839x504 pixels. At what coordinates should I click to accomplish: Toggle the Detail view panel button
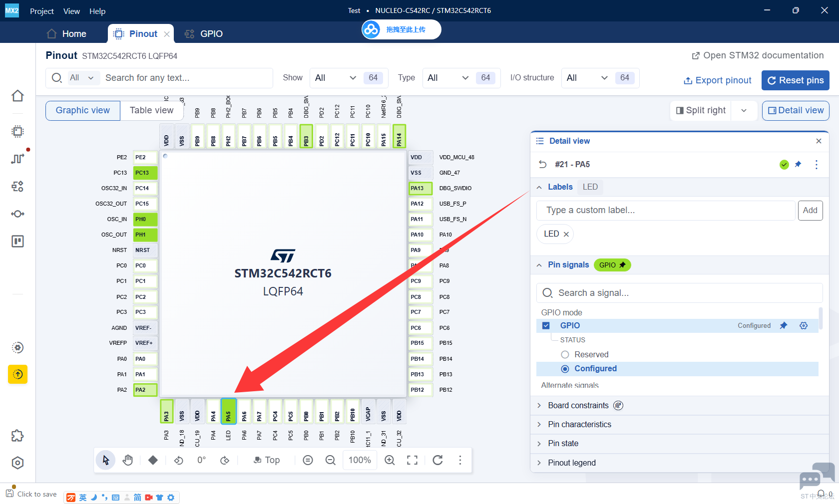(x=796, y=110)
